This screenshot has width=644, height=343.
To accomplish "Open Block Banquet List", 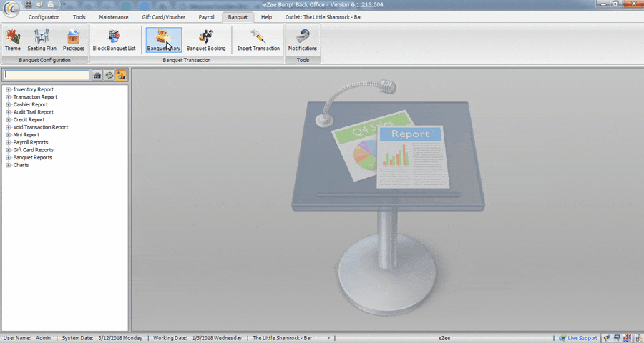I will click(114, 40).
